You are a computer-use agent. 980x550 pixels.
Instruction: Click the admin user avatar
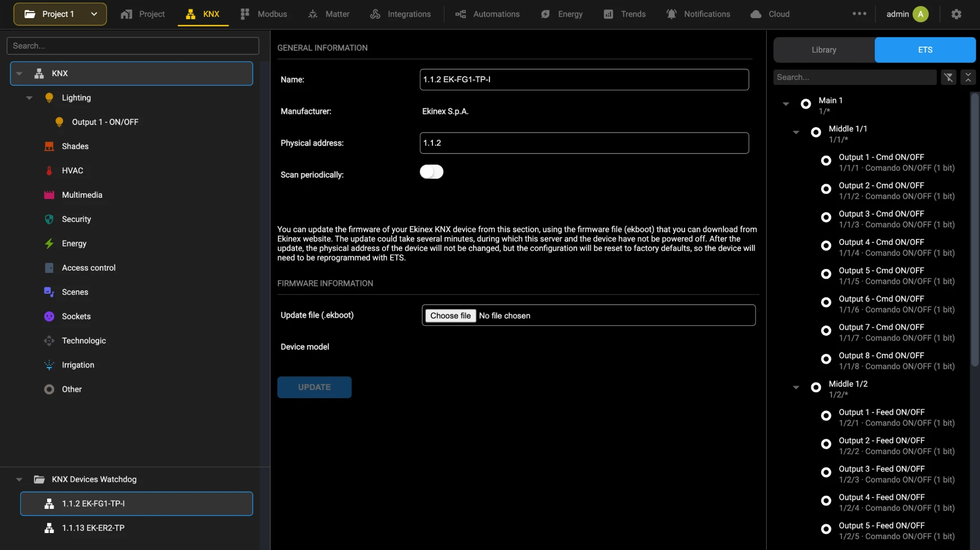click(x=921, y=14)
